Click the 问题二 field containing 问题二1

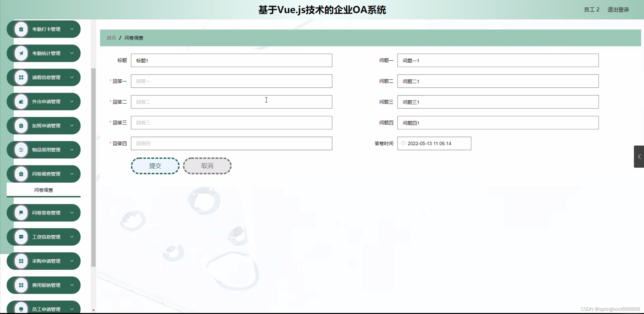tap(498, 81)
